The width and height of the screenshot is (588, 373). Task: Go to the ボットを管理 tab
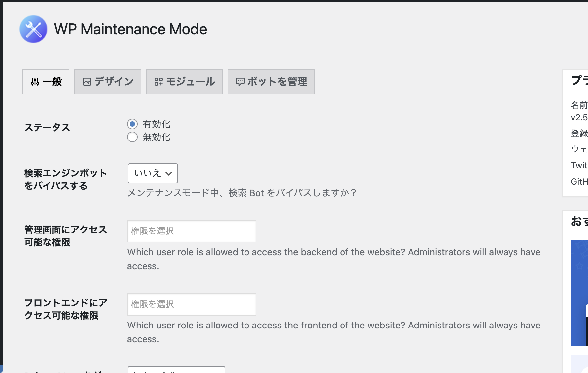[271, 82]
